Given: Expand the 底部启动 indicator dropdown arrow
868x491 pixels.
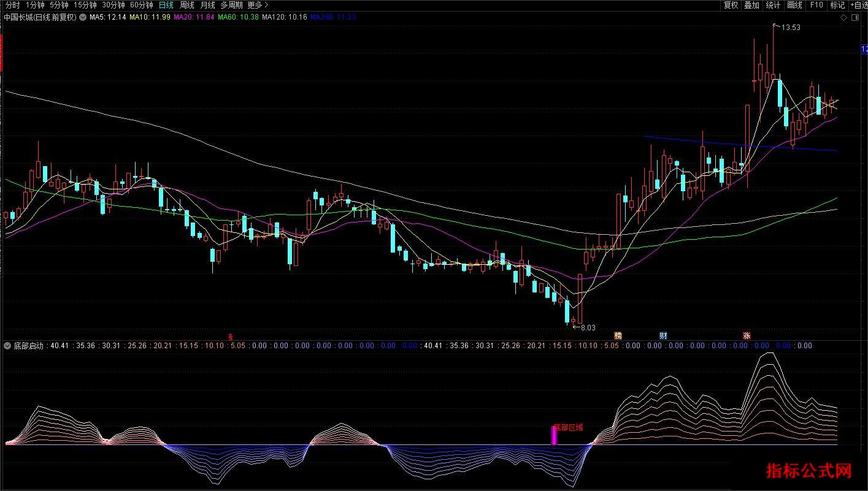Looking at the screenshot, I should point(8,346).
